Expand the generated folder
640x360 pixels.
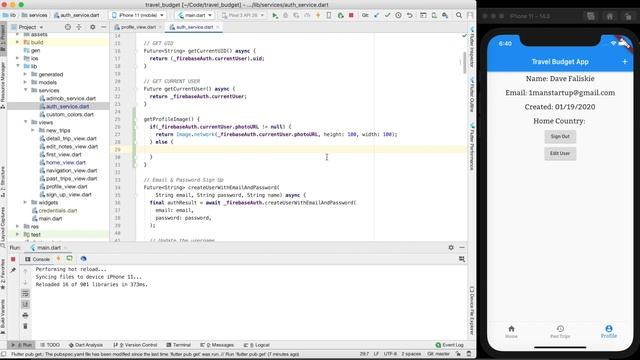[x=25, y=74]
